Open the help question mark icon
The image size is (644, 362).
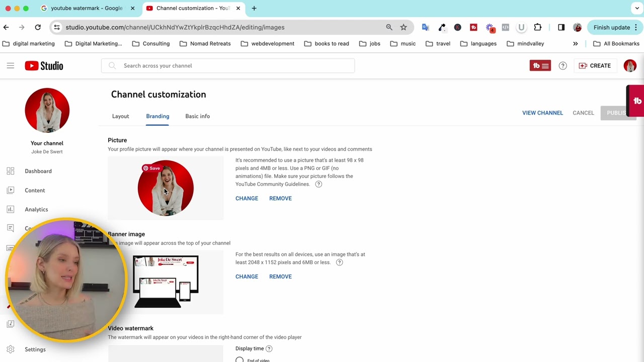coord(562,66)
